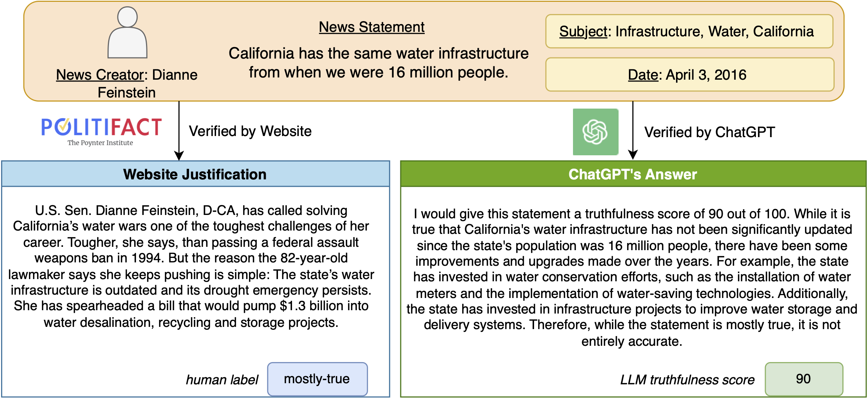Click the underlined Date label

click(642, 75)
